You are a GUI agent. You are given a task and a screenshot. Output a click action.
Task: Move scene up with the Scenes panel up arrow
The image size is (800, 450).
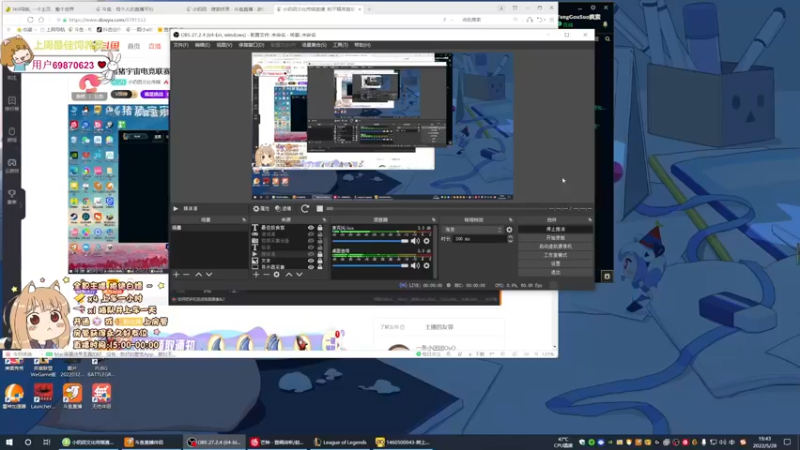pos(198,274)
